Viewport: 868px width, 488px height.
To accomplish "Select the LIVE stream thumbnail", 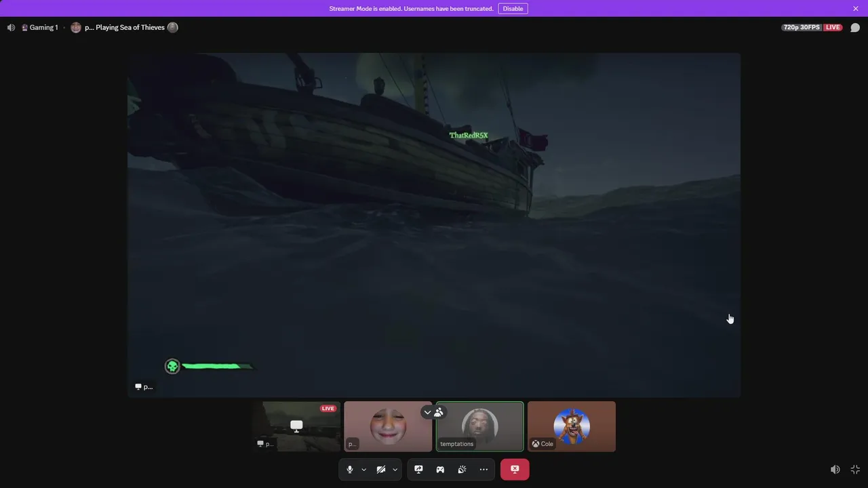I will coord(296,426).
